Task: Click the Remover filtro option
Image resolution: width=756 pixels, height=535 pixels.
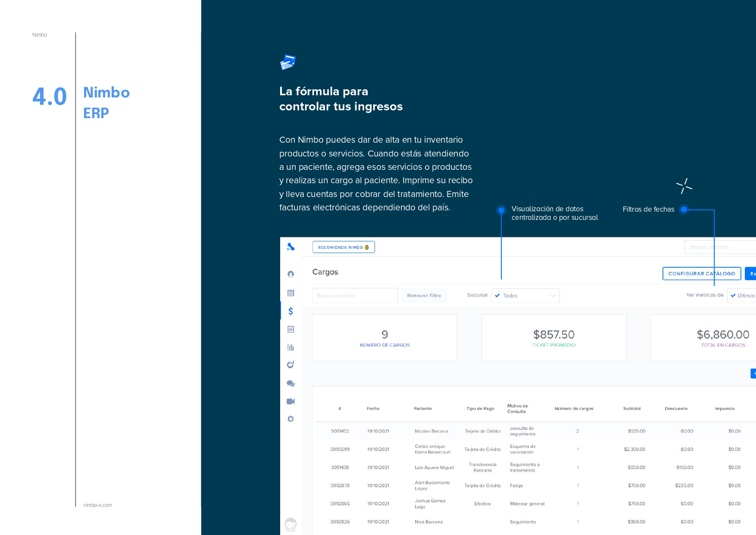Action: [424, 295]
